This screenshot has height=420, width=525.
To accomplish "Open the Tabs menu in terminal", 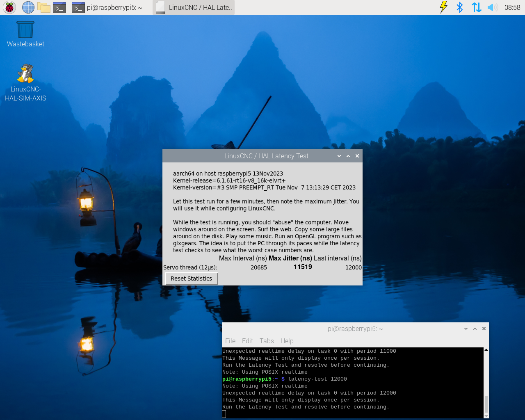I will coord(267,341).
